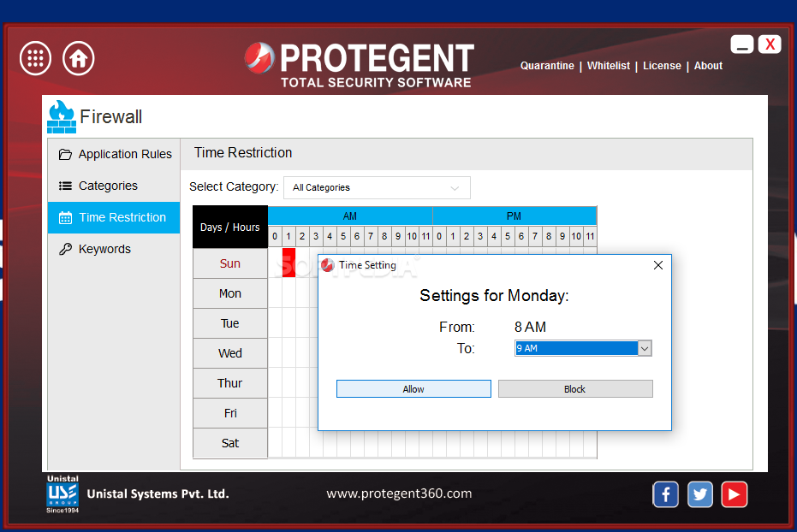Switch to Keywords section
Image resolution: width=797 pixels, height=532 pixels.
coord(114,249)
